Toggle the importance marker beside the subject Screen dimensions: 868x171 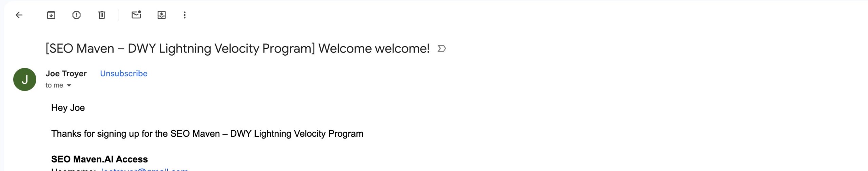441,49
